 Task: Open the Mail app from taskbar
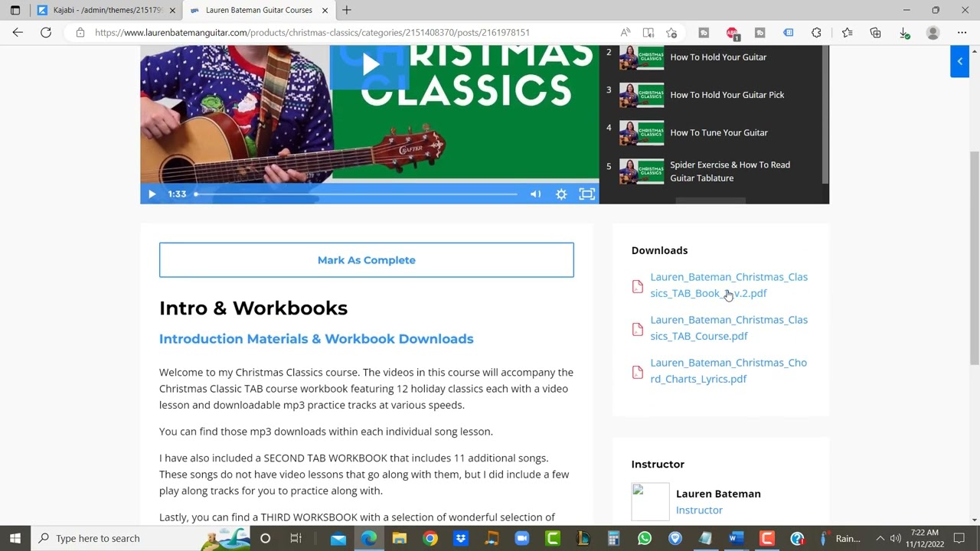tap(338, 538)
